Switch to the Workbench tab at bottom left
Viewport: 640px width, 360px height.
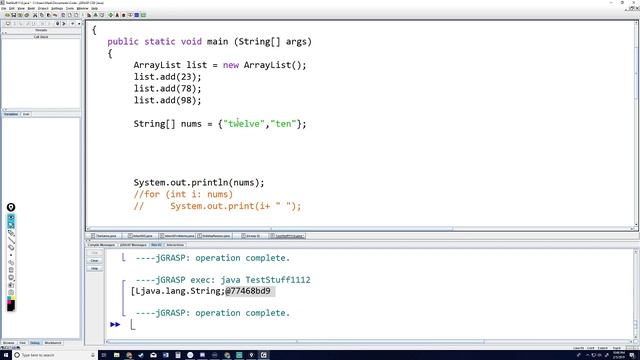coord(53,343)
